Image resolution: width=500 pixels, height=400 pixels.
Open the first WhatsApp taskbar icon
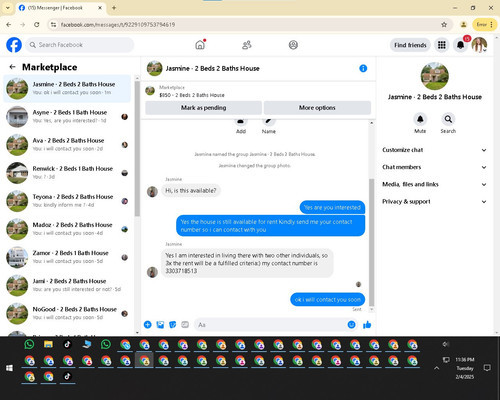point(29,344)
